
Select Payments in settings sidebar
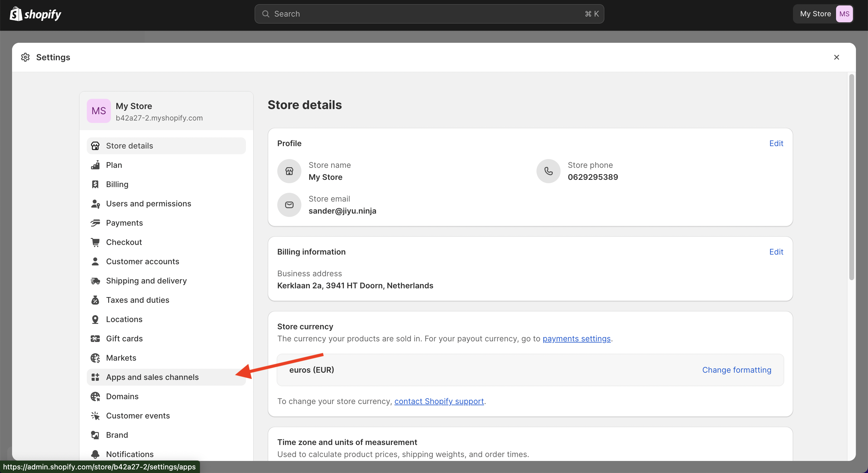coord(166,223)
